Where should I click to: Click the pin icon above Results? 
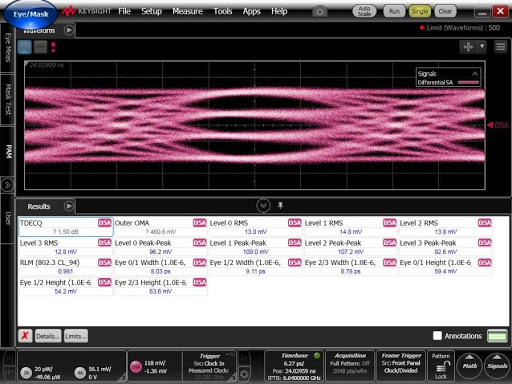pos(280,205)
